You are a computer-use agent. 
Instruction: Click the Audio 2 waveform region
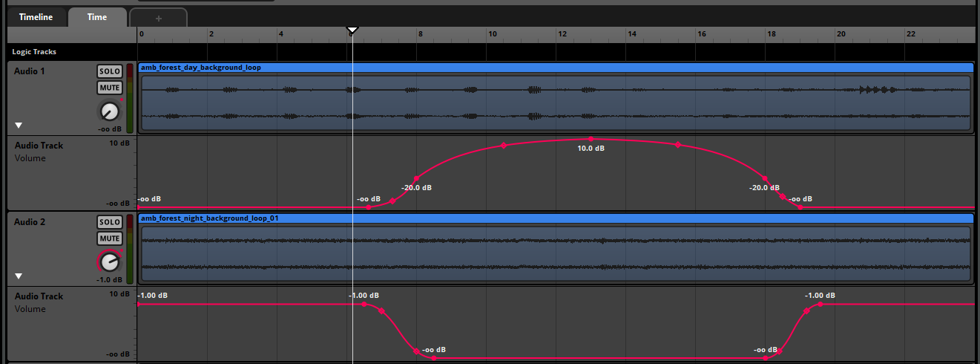(x=556, y=253)
